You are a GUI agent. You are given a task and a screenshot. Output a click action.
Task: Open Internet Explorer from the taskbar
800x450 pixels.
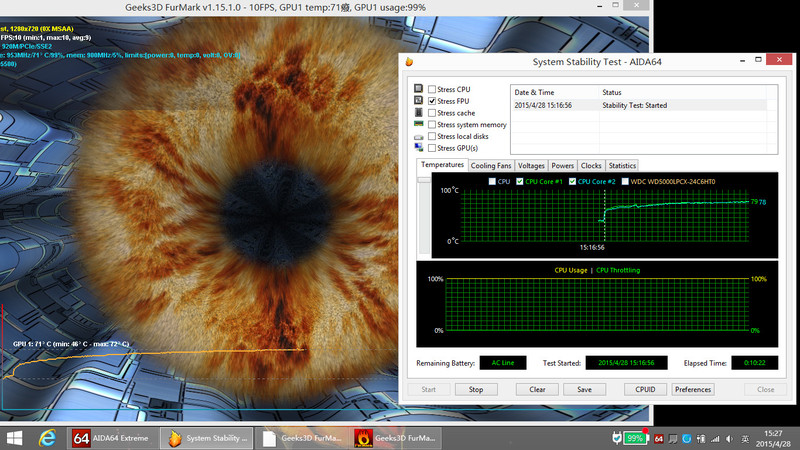point(46,438)
